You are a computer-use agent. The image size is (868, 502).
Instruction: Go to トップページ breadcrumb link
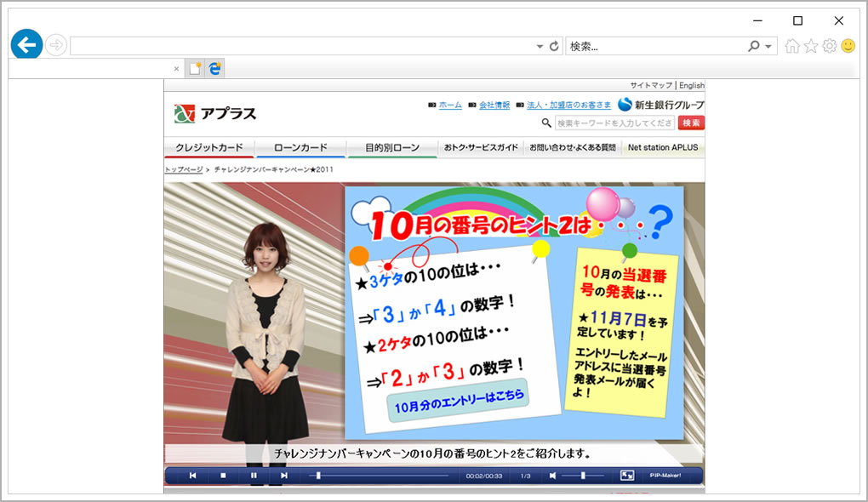tap(184, 169)
